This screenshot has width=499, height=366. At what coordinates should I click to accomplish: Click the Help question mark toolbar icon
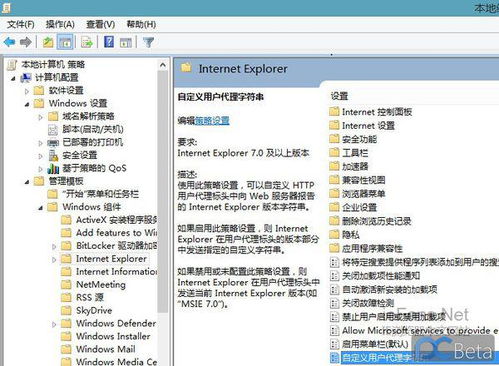[109, 42]
